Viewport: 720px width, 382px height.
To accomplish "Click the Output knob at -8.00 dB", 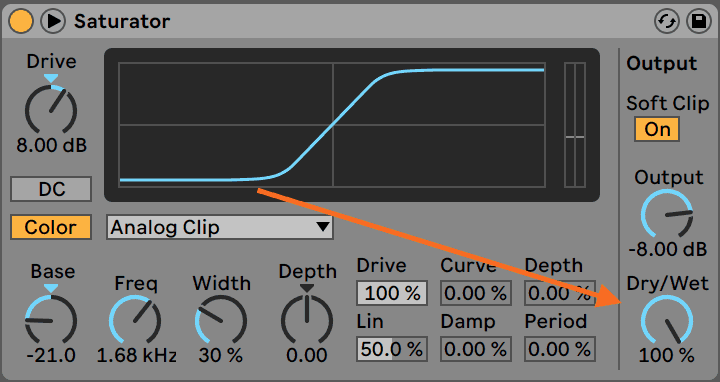I will tap(667, 214).
